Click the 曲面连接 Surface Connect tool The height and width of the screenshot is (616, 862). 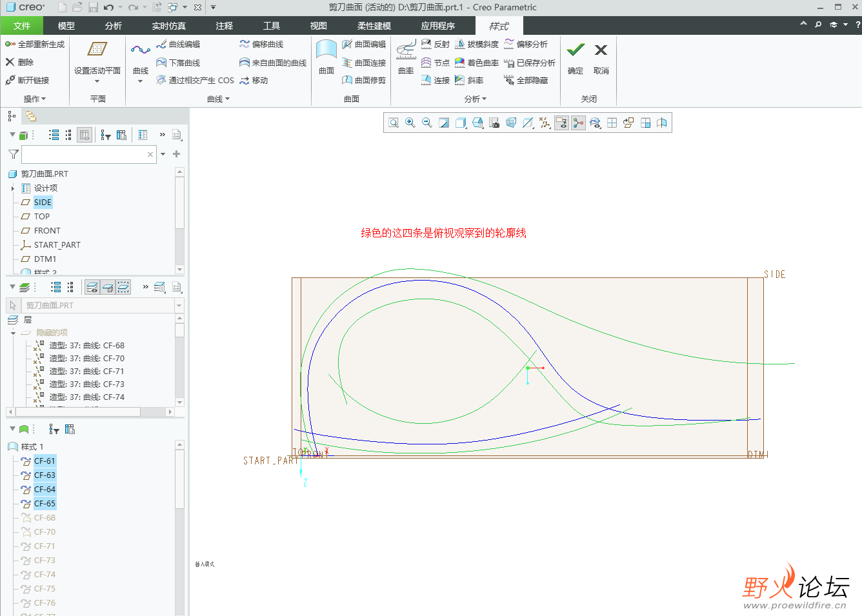(364, 63)
